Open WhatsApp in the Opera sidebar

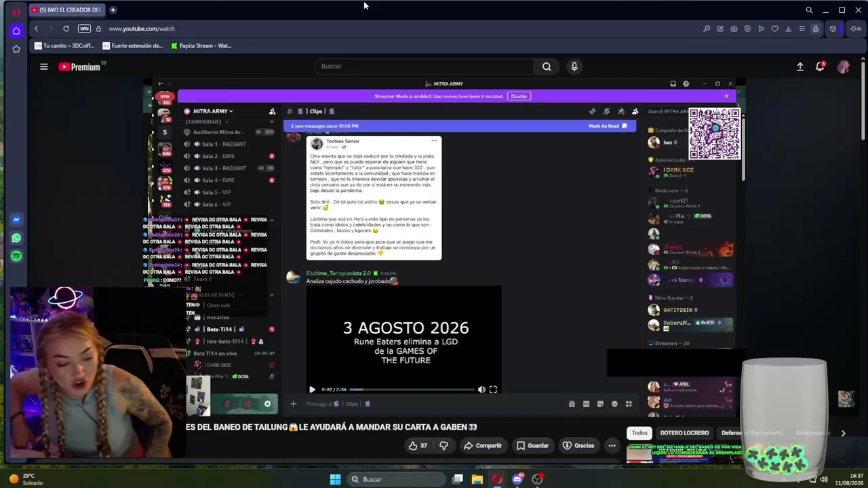click(x=16, y=238)
